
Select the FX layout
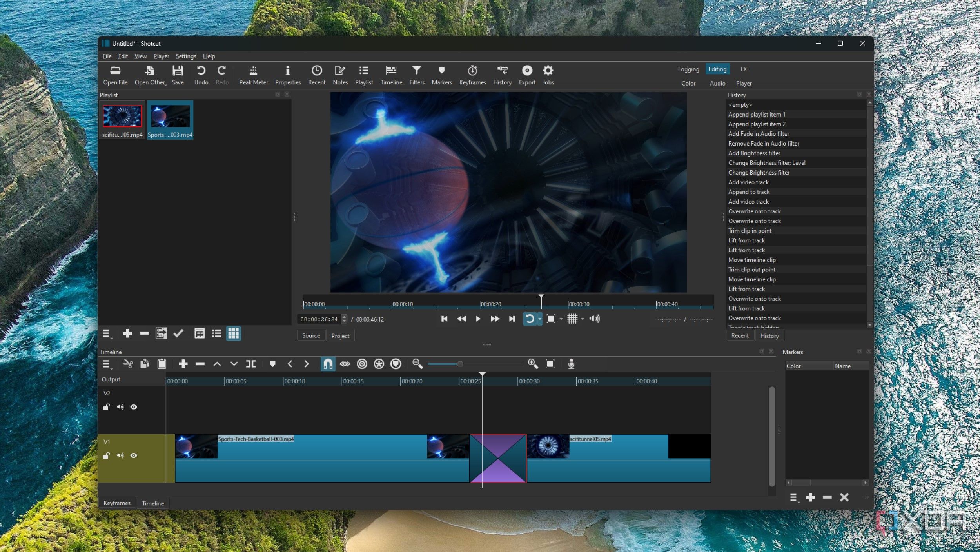coord(743,69)
